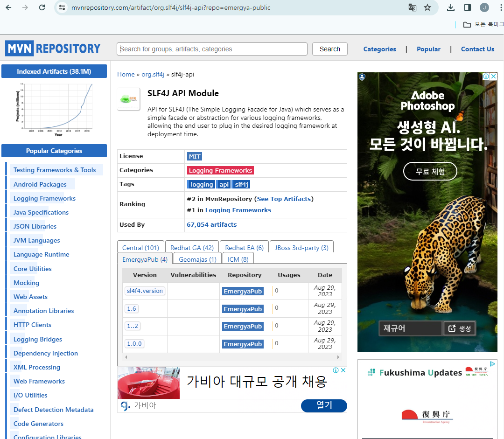Open the Logging Frameworks ranking link
Viewport: 504px width, 439px height.
pos(238,210)
